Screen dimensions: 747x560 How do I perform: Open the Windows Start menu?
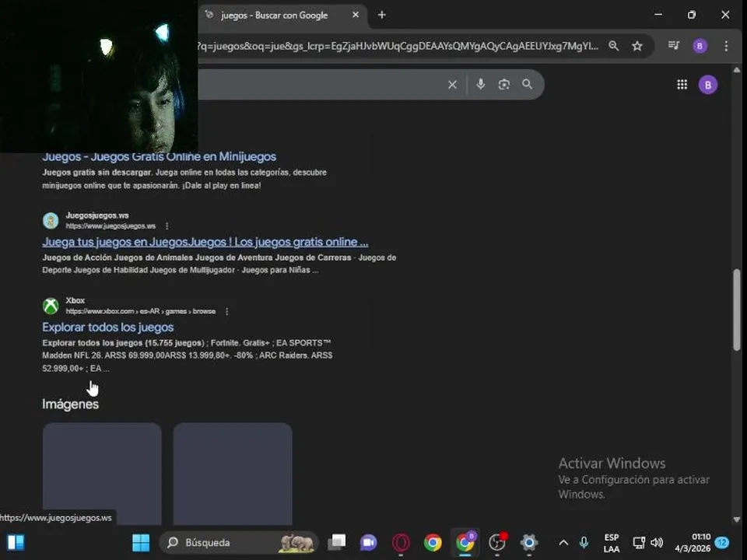141,542
